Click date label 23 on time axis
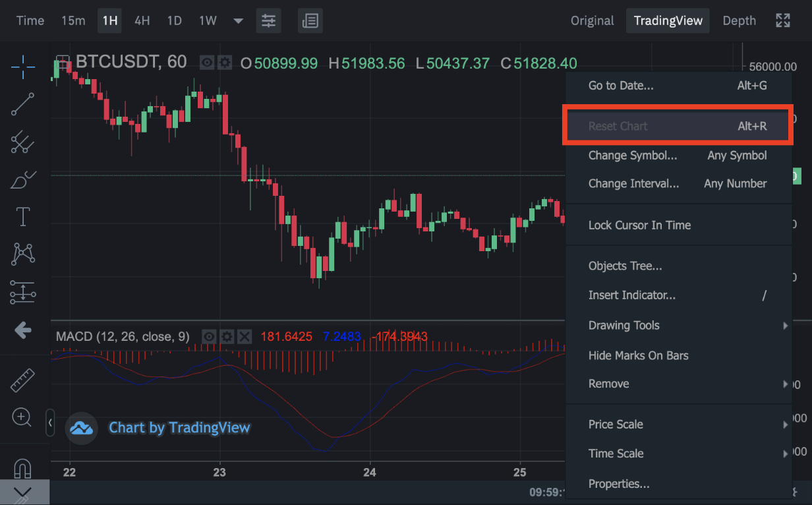Viewport: 812px width, 505px height. tap(219, 472)
